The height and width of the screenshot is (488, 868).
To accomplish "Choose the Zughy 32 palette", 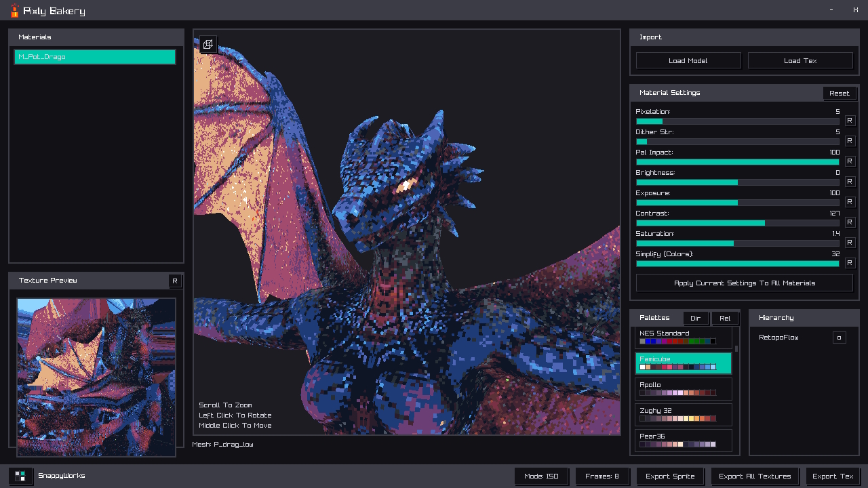I will pyautogui.click(x=684, y=414).
